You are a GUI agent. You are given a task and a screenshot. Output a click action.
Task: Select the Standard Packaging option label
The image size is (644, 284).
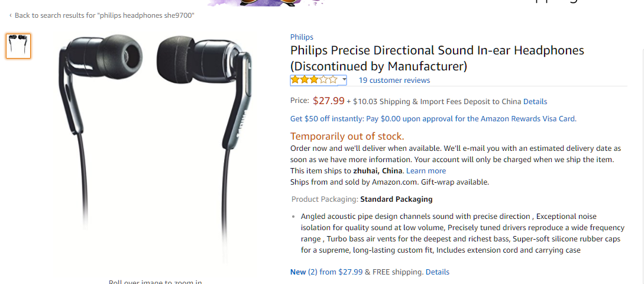396,199
